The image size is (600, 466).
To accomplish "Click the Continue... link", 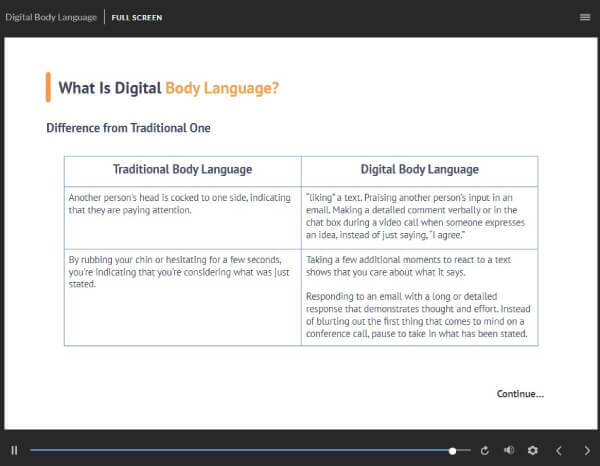I will 520,394.
